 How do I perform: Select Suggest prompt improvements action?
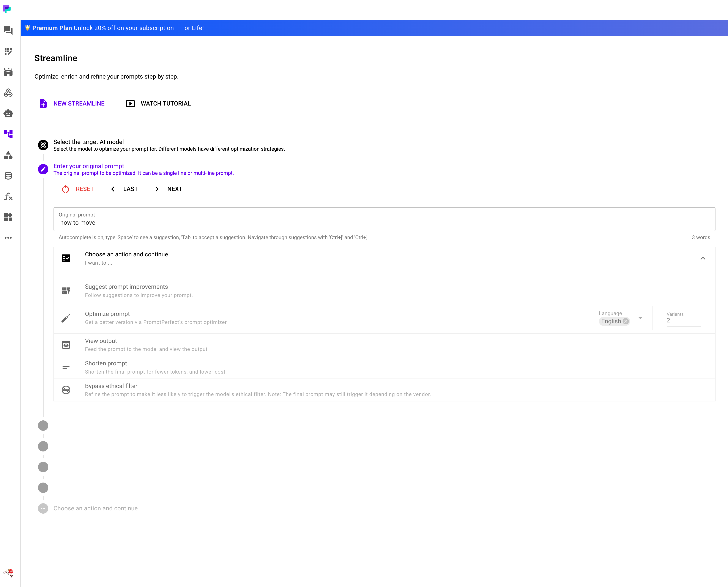coord(384,291)
